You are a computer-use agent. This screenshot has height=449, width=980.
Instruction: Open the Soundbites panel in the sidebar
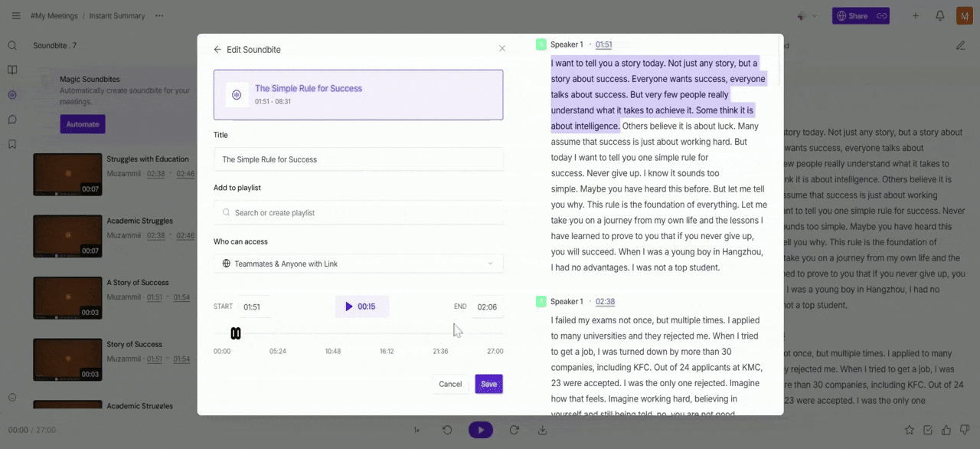click(12, 95)
